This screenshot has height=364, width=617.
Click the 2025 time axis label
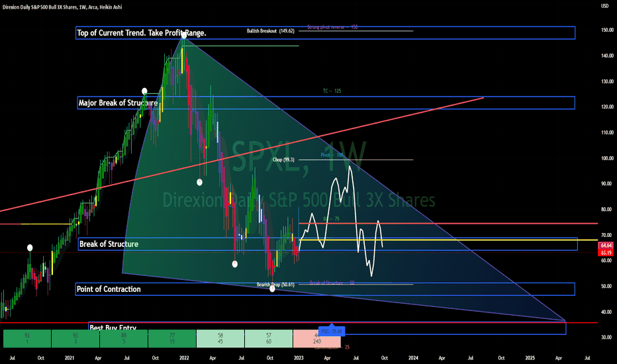coord(530,358)
